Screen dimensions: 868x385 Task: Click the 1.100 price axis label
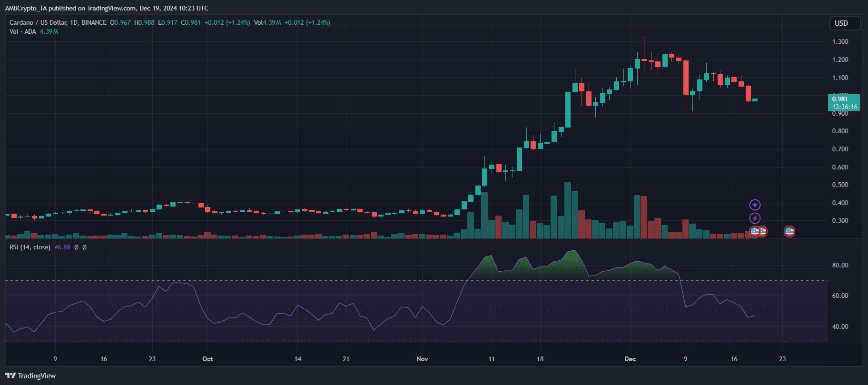point(840,78)
